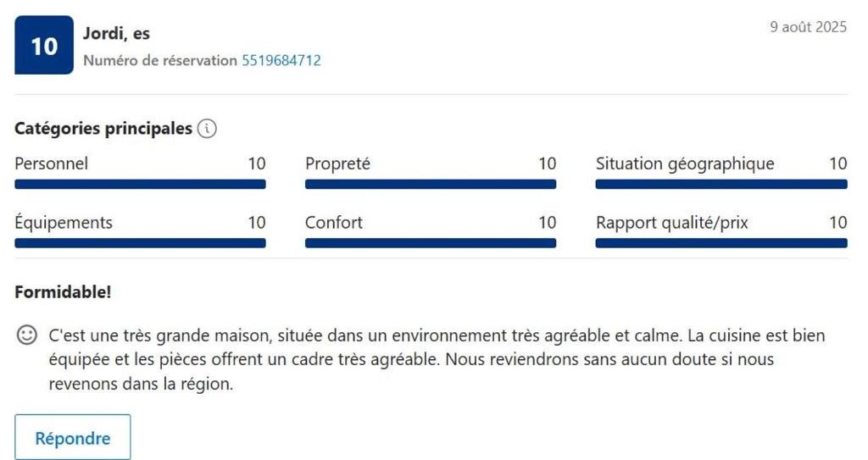Click the info icon beside Catégories principales
The width and height of the screenshot is (868, 460).
click(207, 129)
